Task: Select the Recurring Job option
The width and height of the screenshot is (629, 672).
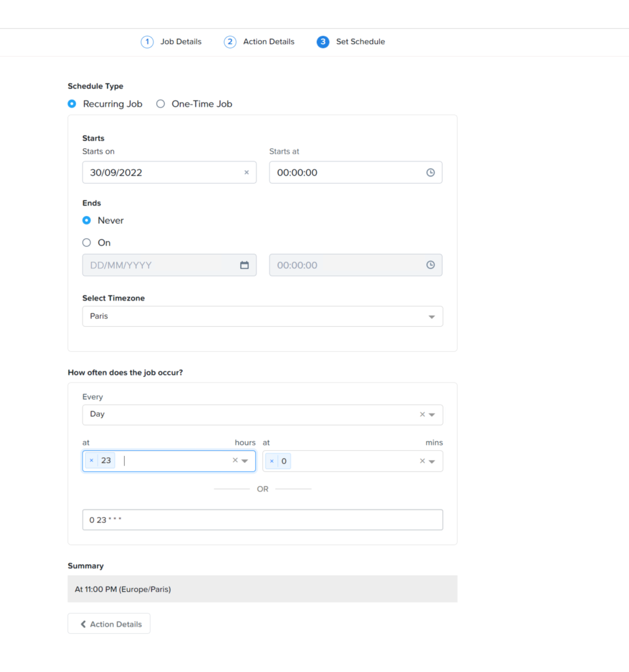Action: coord(71,104)
